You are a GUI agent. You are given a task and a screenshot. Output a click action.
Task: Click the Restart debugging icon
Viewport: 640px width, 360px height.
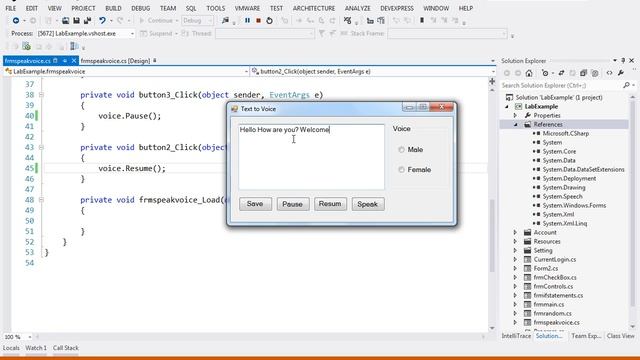pyautogui.click(x=269, y=20)
